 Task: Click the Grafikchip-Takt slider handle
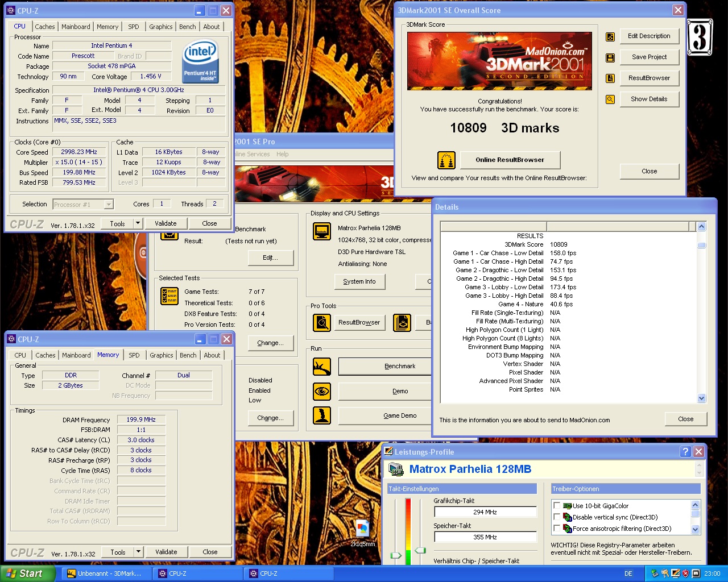396,555
